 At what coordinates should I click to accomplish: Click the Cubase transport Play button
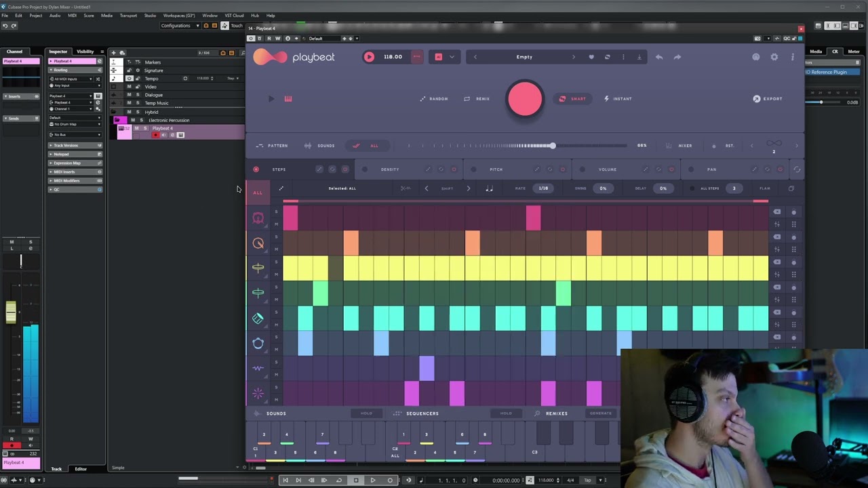pos(372,480)
